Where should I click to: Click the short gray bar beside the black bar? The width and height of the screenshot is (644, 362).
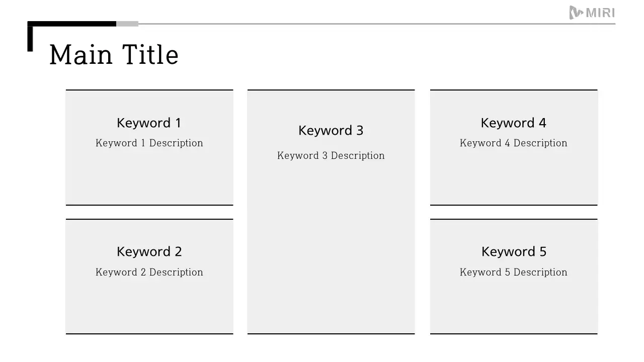tap(127, 24)
